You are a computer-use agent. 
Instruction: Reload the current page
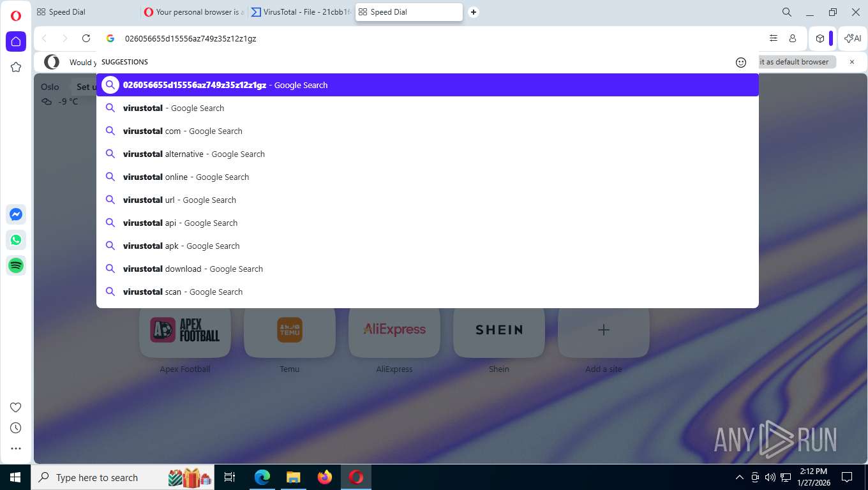coord(86,38)
